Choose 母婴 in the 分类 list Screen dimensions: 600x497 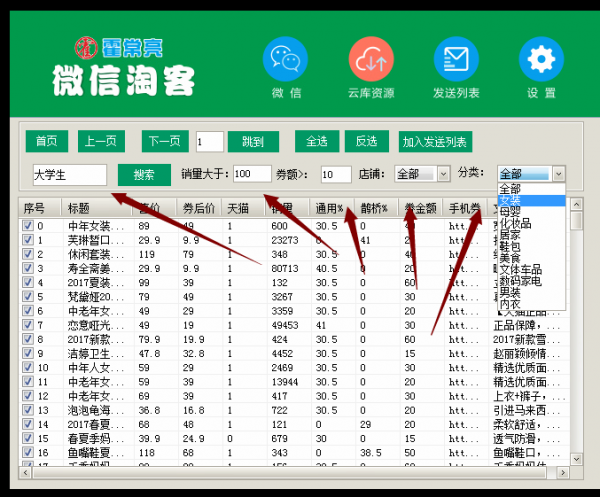click(531, 212)
